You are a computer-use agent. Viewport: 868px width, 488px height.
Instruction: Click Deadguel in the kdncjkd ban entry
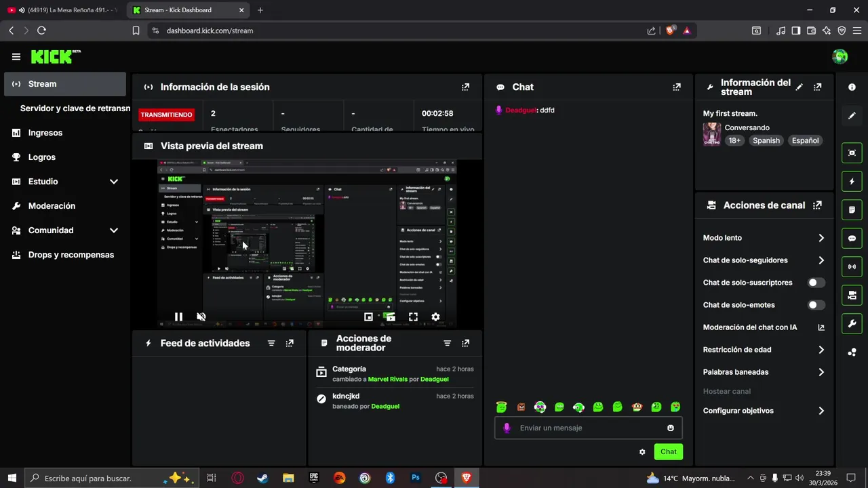point(385,407)
